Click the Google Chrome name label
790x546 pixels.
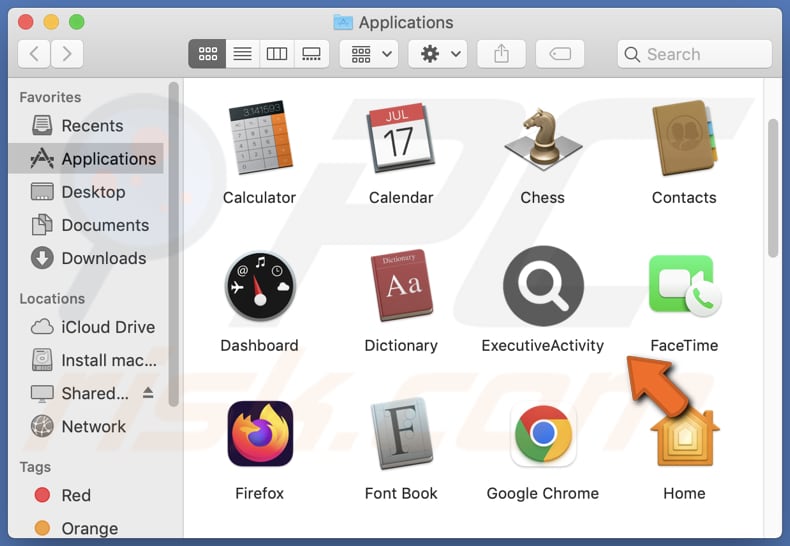click(543, 493)
